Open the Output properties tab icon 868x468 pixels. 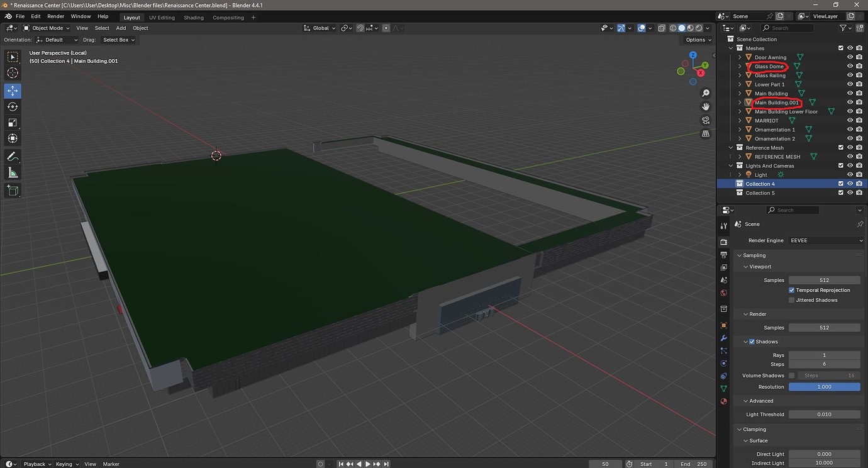(724, 255)
